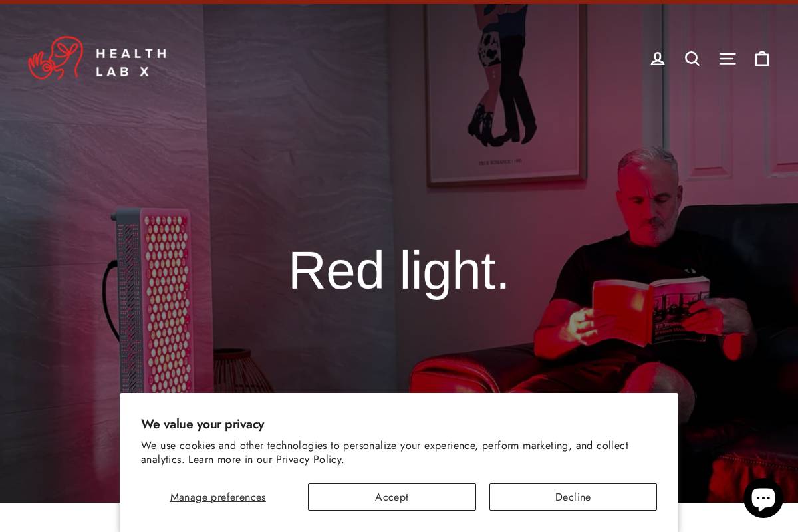This screenshot has height=532, width=798.
Task: Click the cookie description text paragraph
Action: [x=384, y=452]
